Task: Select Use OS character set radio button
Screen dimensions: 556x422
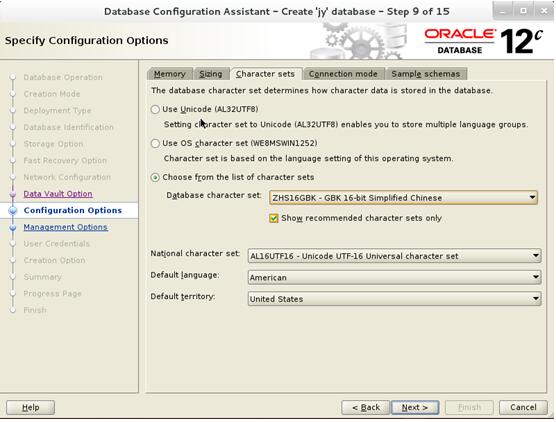Action: pos(155,144)
